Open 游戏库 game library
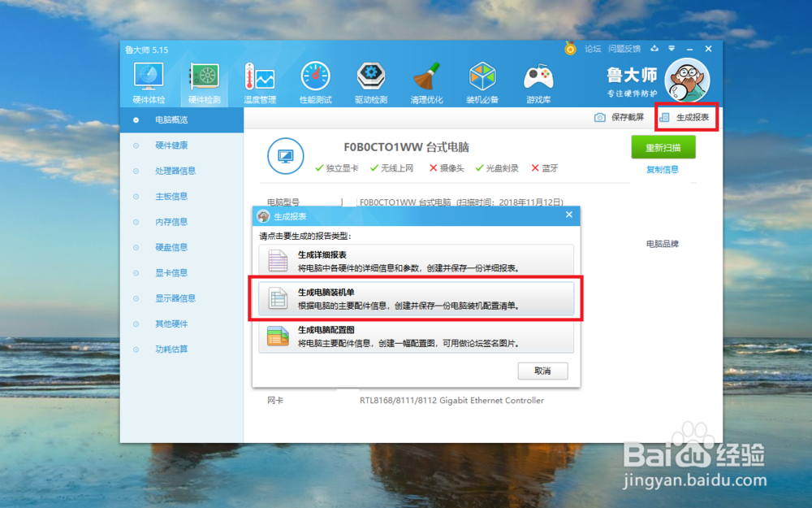The image size is (812, 508). coord(538,83)
